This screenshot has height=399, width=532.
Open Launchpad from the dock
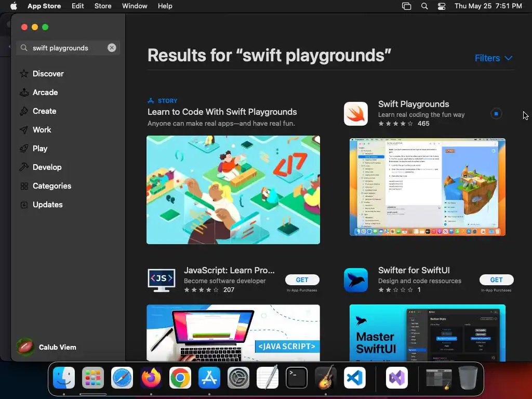click(x=93, y=378)
